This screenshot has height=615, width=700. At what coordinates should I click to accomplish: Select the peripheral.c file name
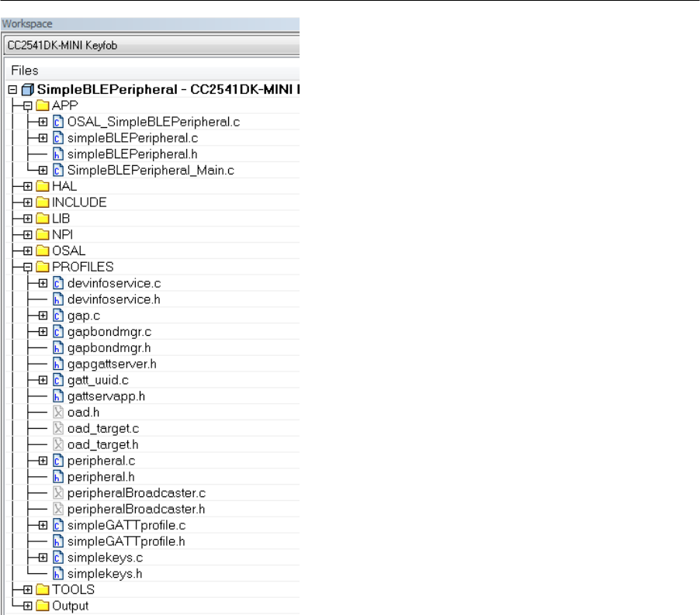click(x=101, y=461)
